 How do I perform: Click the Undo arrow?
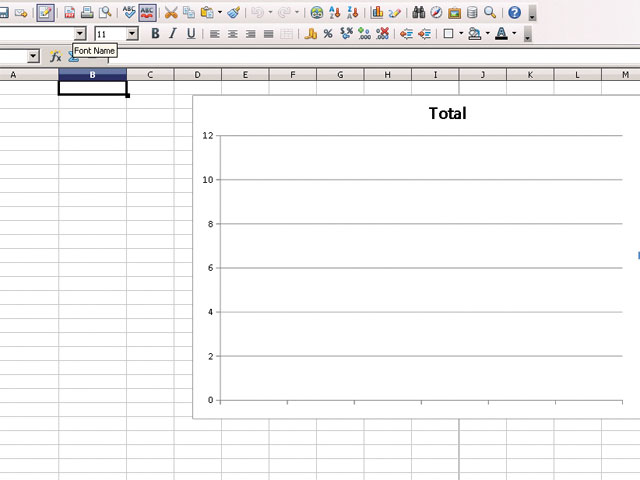point(258,13)
